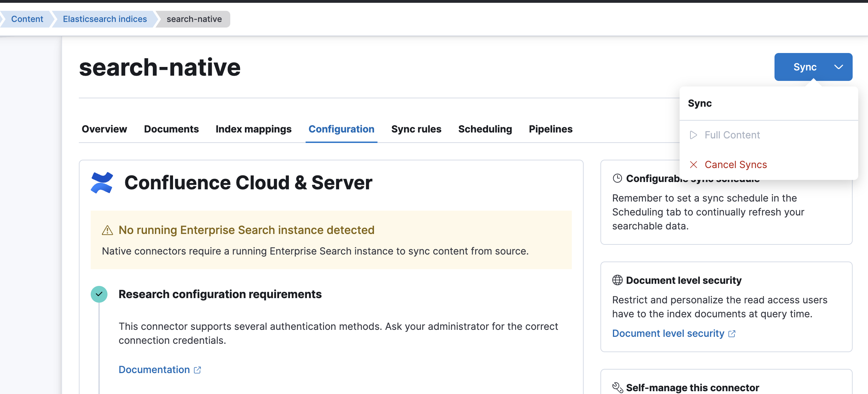This screenshot has height=394, width=868.
Task: Click the Confluence logo icon
Action: click(102, 183)
